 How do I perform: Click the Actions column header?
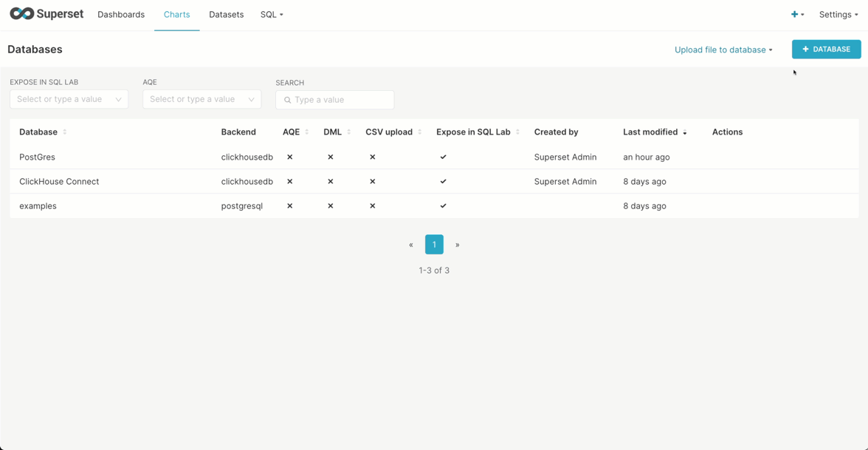(x=728, y=132)
